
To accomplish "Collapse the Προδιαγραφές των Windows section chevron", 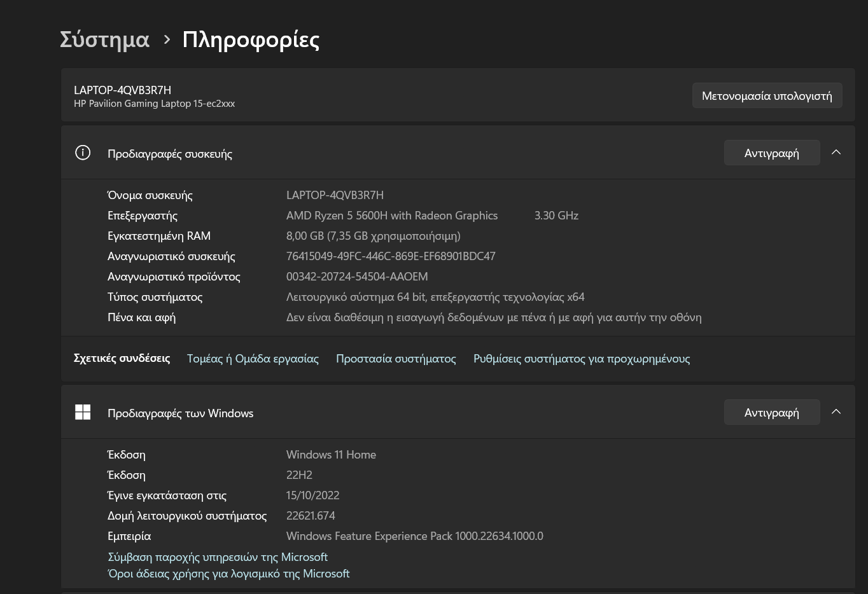I will (836, 412).
